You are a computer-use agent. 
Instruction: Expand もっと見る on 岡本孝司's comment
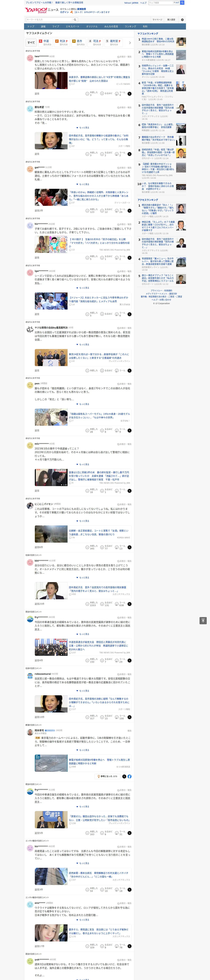(83, 750)
